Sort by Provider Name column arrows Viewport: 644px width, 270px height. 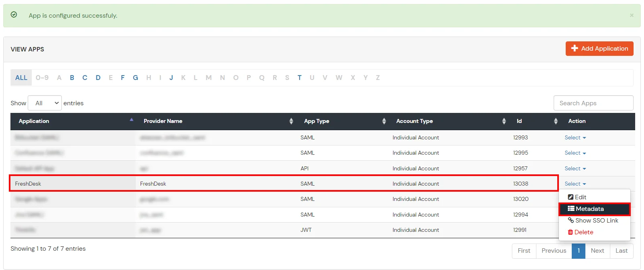pos(291,121)
